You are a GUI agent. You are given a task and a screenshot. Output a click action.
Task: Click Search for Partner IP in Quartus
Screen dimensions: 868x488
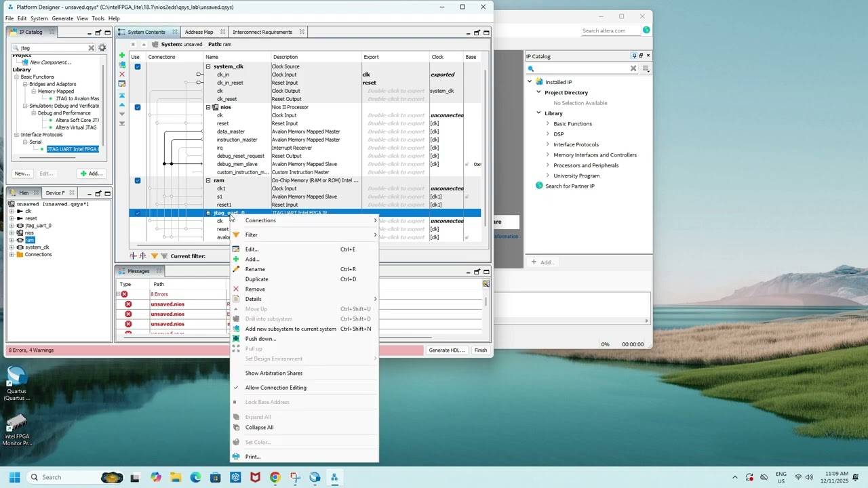click(x=570, y=186)
